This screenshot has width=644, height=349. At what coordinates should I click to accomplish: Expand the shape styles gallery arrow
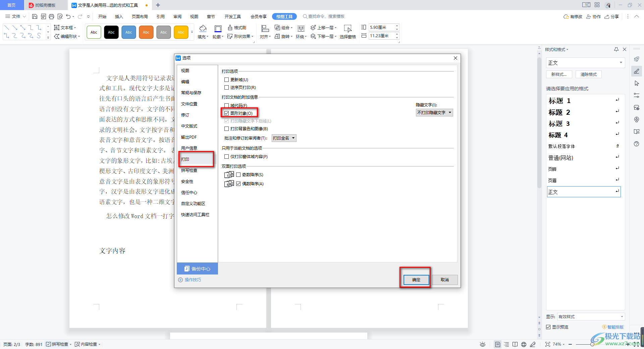[192, 32]
